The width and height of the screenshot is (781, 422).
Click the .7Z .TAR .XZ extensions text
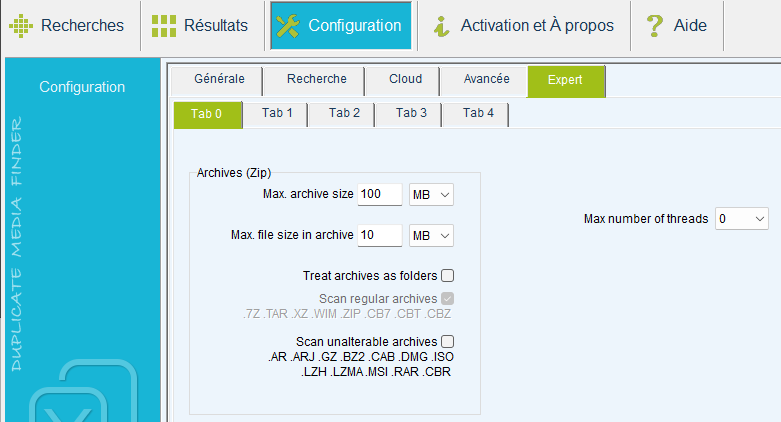tap(347, 314)
